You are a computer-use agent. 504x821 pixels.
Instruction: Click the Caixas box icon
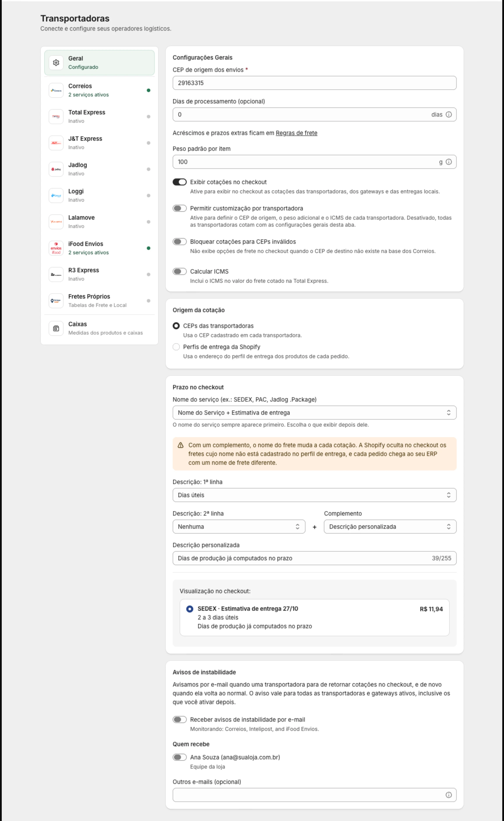click(x=56, y=329)
